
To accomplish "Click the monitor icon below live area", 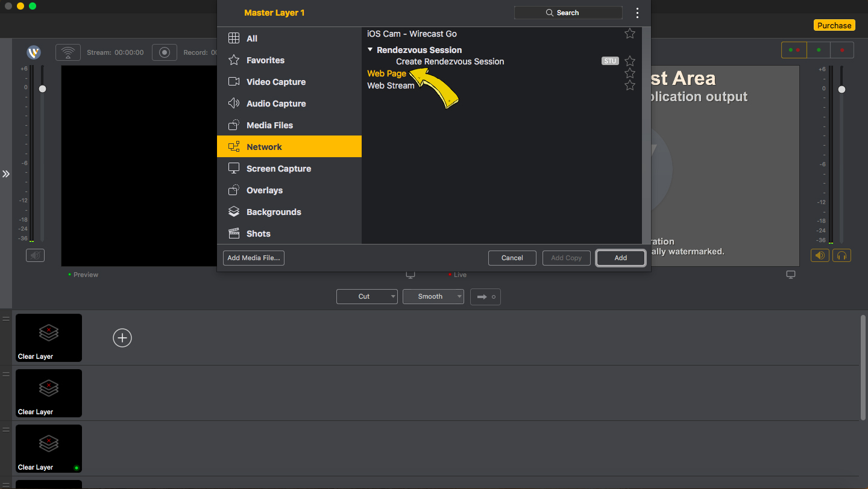I will (791, 275).
